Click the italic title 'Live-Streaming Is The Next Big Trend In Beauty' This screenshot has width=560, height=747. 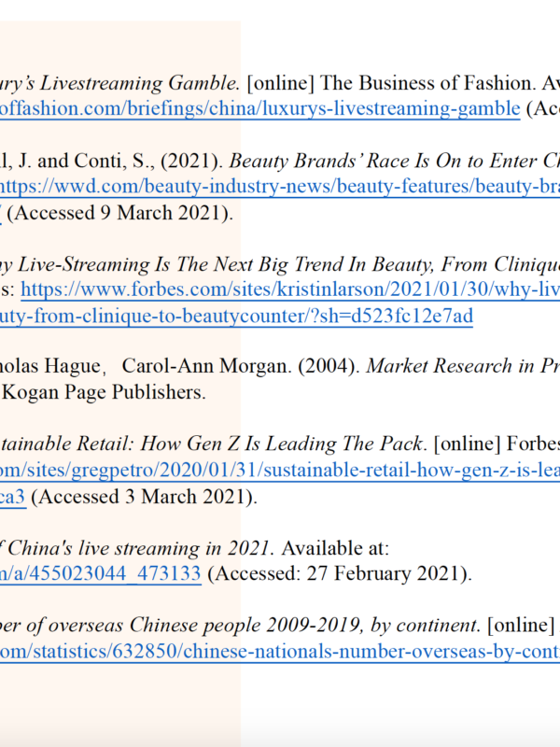point(225,264)
